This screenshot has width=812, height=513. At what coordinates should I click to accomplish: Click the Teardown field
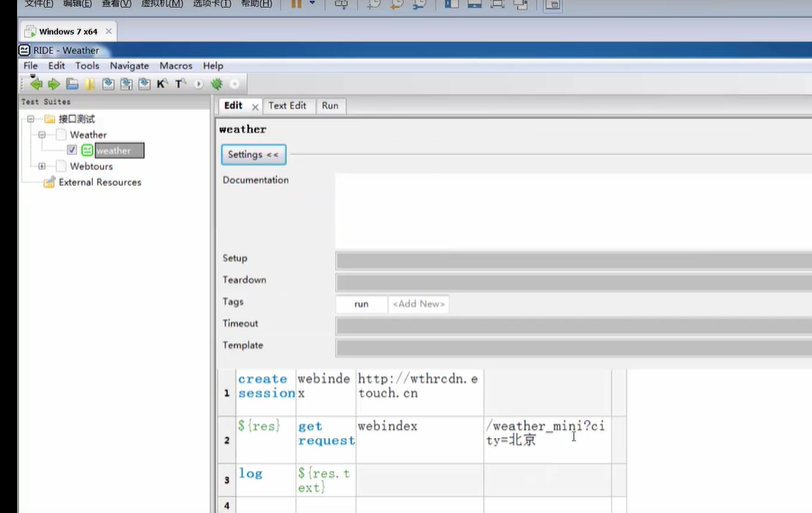pos(573,282)
